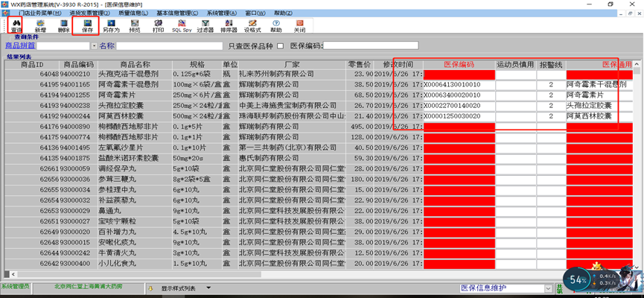Click the retail price 495.00 cell
The image size is (644, 298).
pyautogui.click(x=360, y=127)
